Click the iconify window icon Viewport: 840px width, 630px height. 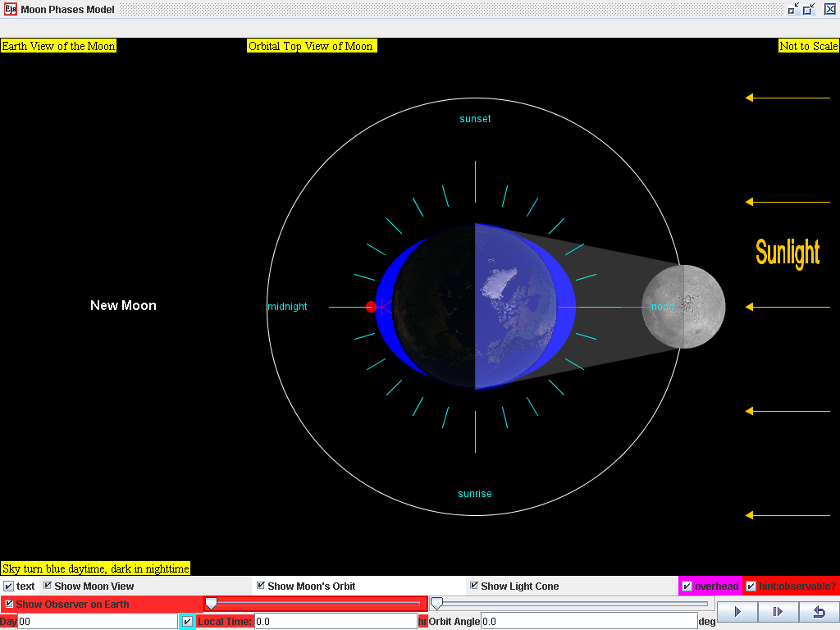[x=793, y=10]
